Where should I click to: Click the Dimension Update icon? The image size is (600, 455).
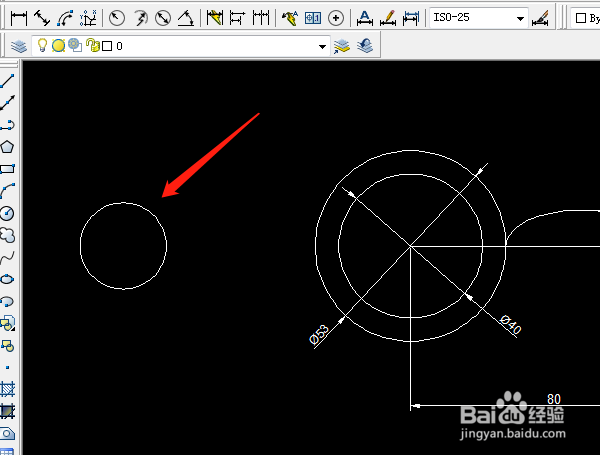(411, 18)
